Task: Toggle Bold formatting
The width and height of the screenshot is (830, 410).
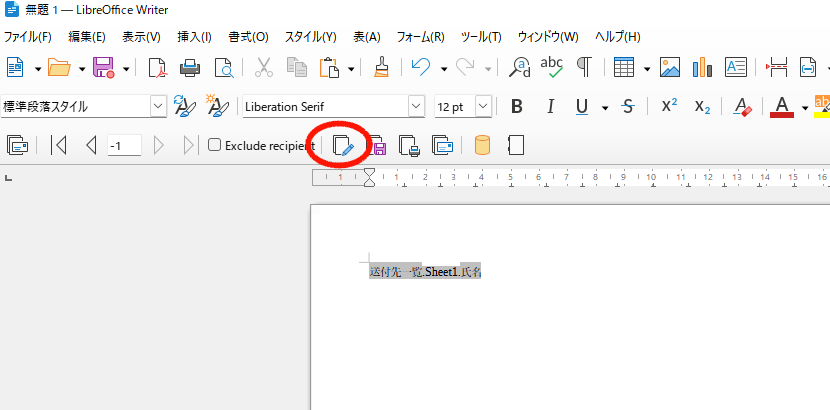Action: [x=517, y=107]
